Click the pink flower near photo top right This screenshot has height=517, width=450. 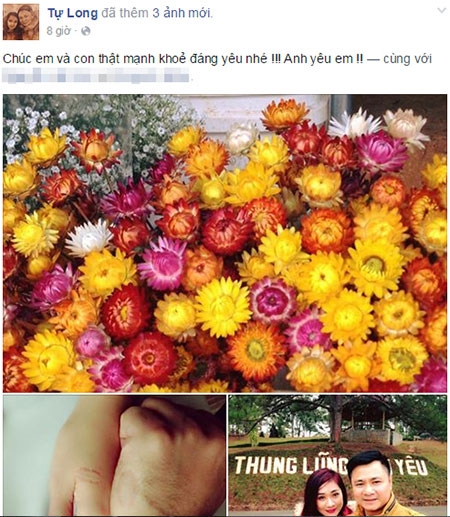tap(382, 152)
